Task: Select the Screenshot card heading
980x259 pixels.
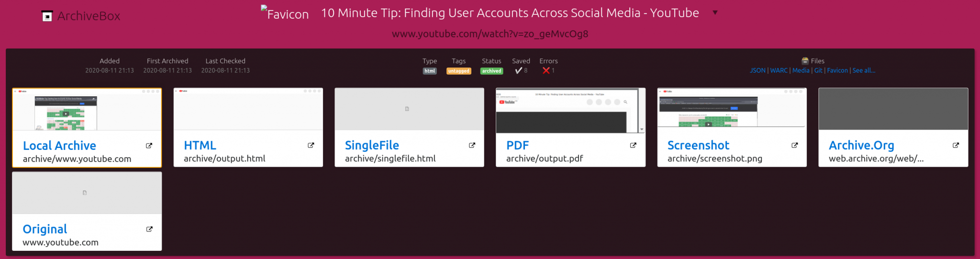Action: [x=698, y=145]
